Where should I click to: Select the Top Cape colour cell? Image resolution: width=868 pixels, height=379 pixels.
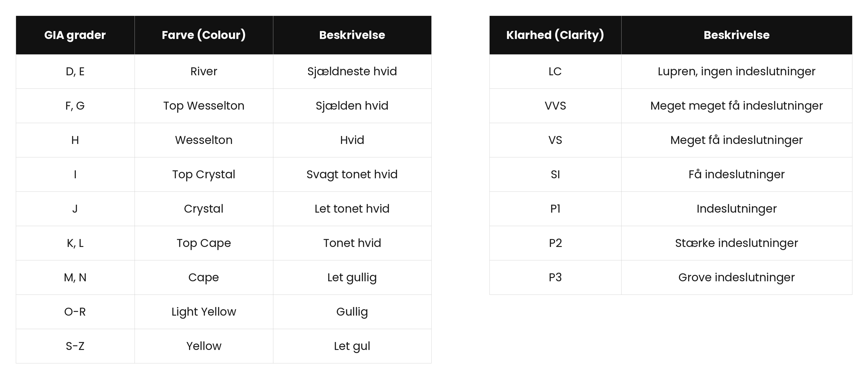[204, 243]
